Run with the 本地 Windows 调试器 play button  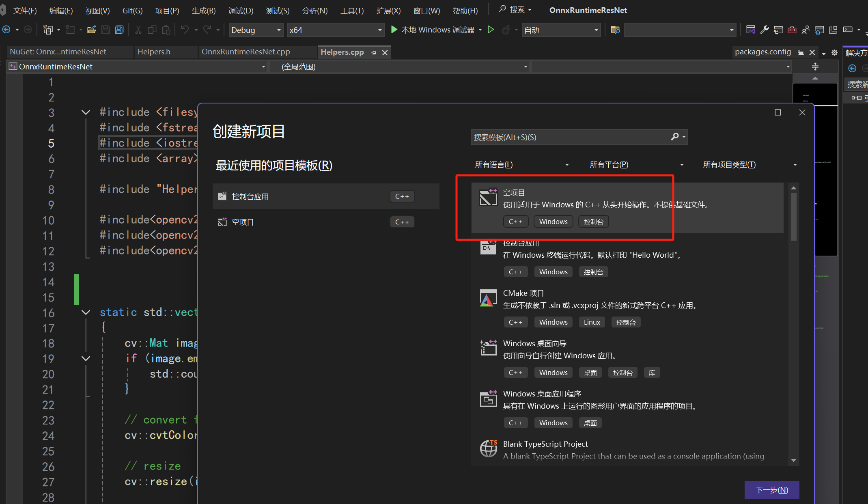coord(394,29)
